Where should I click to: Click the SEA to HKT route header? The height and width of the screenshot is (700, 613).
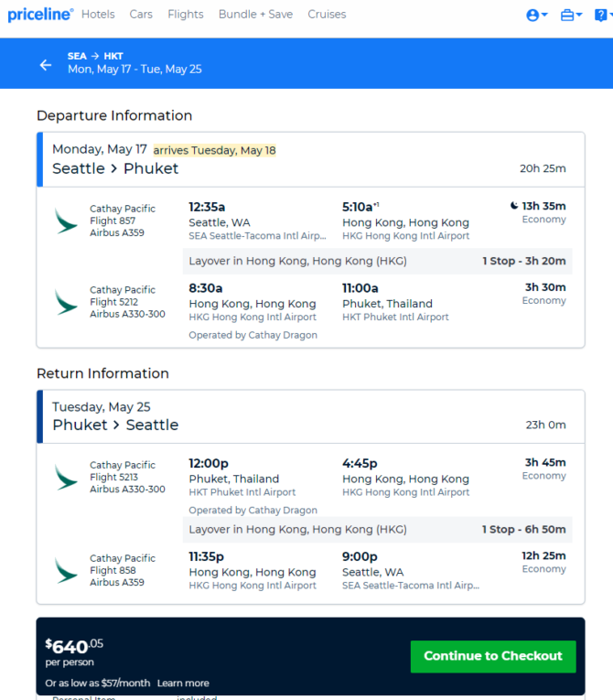[x=95, y=56]
